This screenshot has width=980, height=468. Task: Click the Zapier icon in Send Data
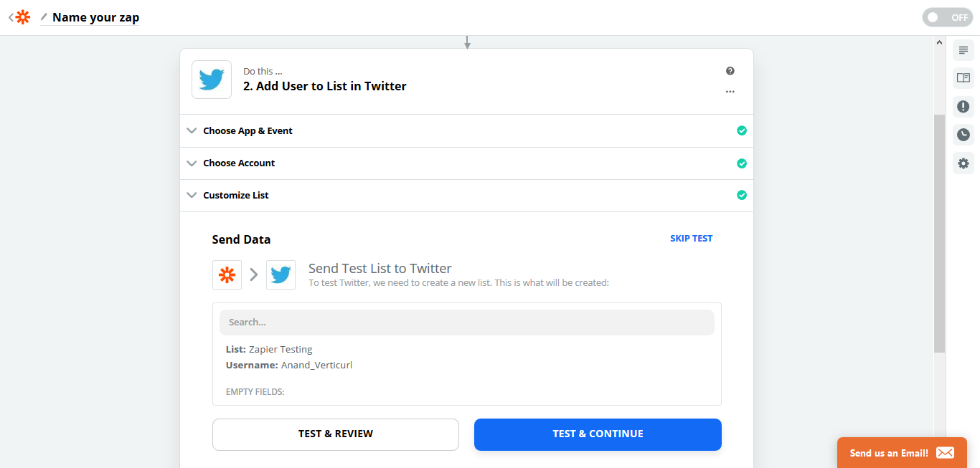227,274
